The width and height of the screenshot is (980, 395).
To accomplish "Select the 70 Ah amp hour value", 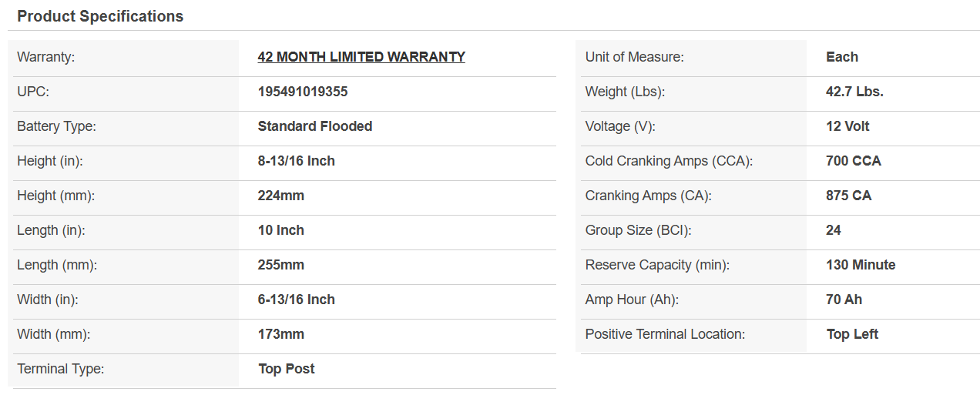I will (844, 300).
